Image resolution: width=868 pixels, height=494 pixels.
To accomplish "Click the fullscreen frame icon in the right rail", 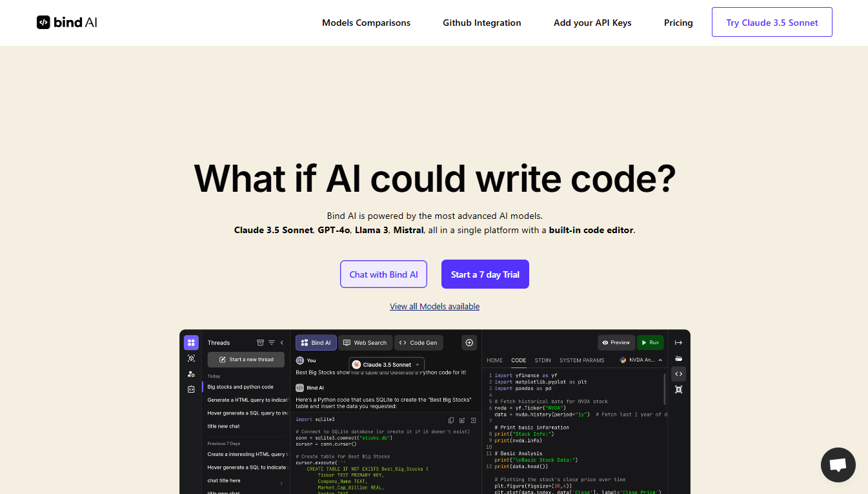I will tap(678, 389).
